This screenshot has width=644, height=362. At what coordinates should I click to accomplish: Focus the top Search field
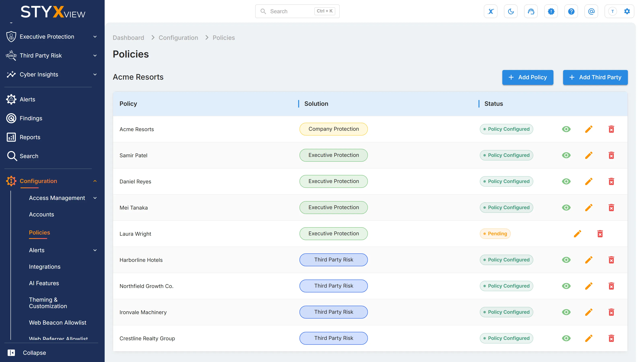[297, 11]
